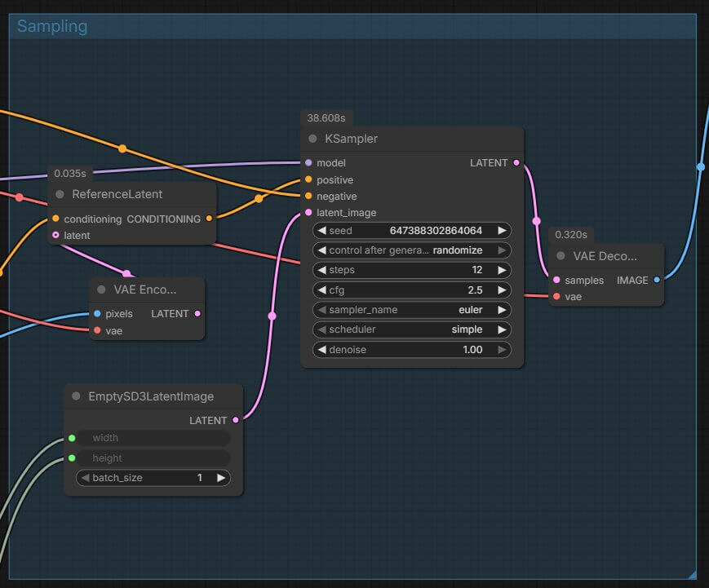Click the 0.035s execution time badge

70,174
